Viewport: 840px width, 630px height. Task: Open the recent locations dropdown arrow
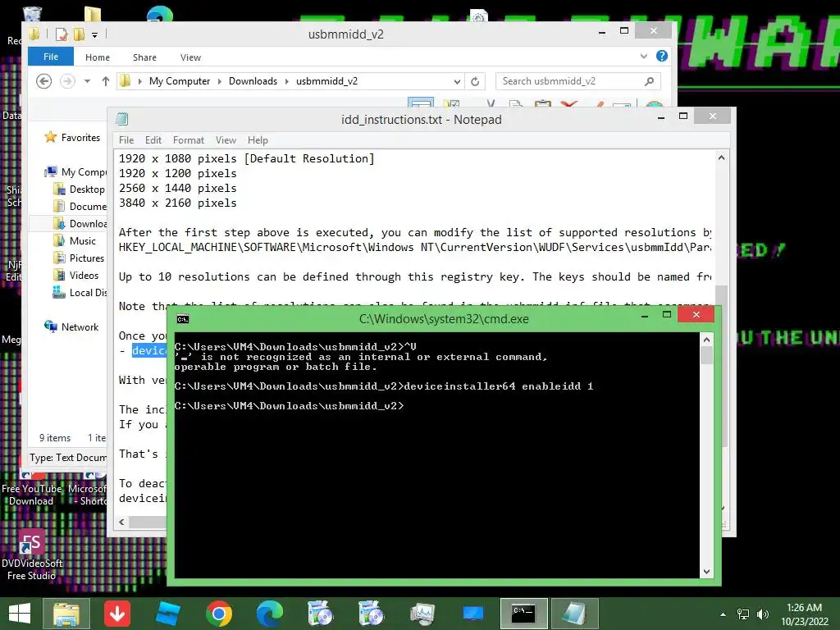[x=87, y=81]
